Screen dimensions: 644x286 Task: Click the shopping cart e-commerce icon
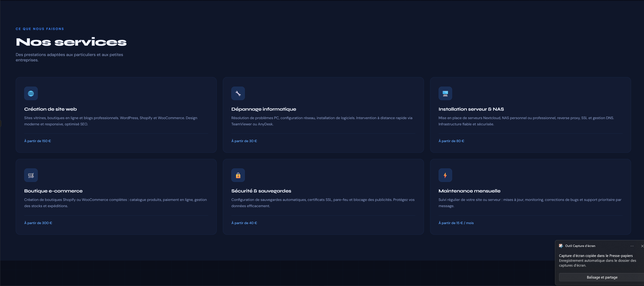31,175
